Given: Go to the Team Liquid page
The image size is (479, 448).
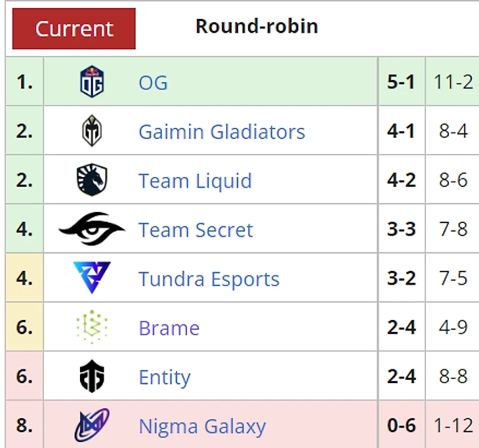Looking at the screenshot, I should coord(195,181).
